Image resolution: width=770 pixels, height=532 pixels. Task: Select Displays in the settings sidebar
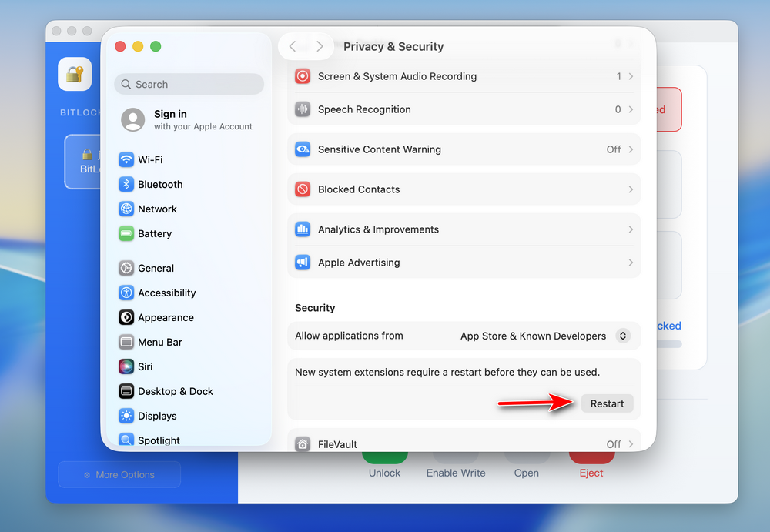click(x=126, y=416)
